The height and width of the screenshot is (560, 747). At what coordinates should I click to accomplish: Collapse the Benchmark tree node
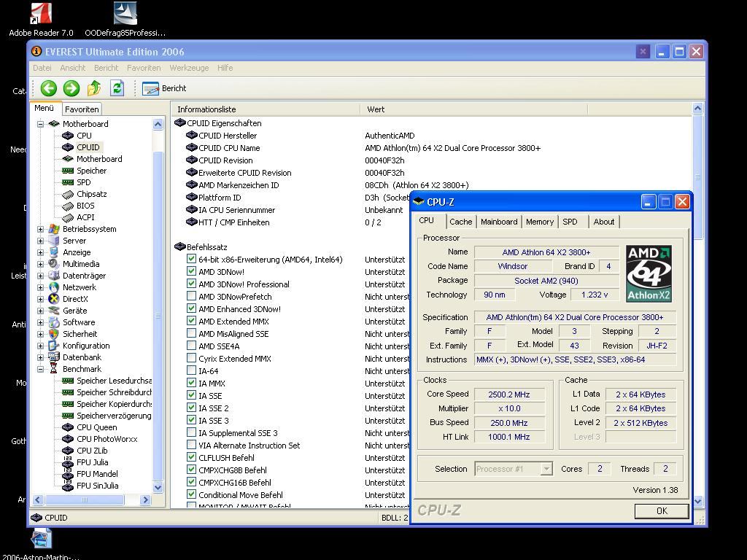pyautogui.click(x=41, y=369)
